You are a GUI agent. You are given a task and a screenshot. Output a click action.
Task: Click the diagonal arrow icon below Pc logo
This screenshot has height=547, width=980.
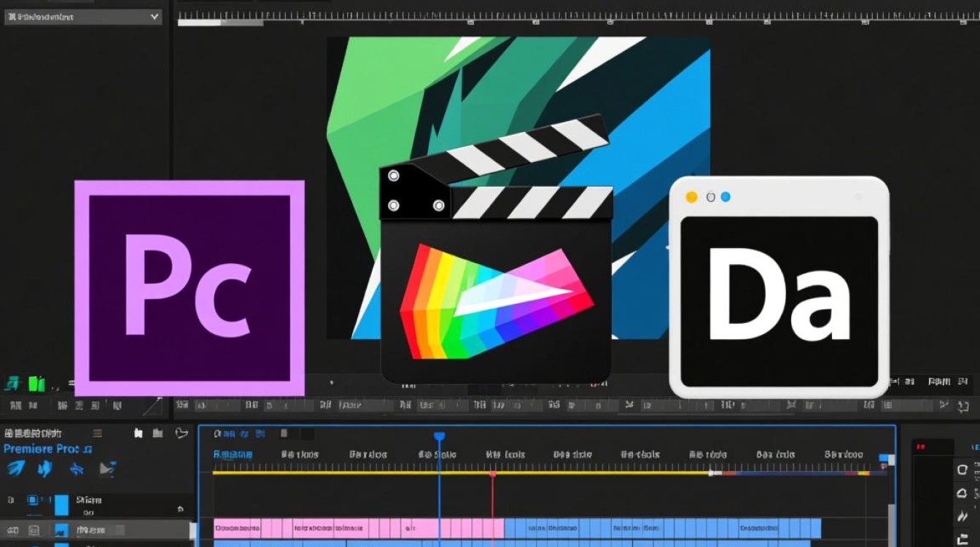[152, 406]
